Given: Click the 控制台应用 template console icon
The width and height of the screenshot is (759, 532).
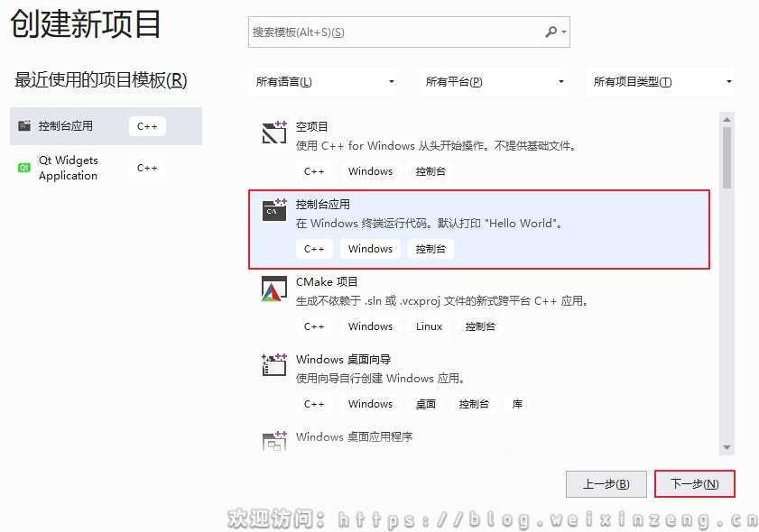Looking at the screenshot, I should pos(274,209).
